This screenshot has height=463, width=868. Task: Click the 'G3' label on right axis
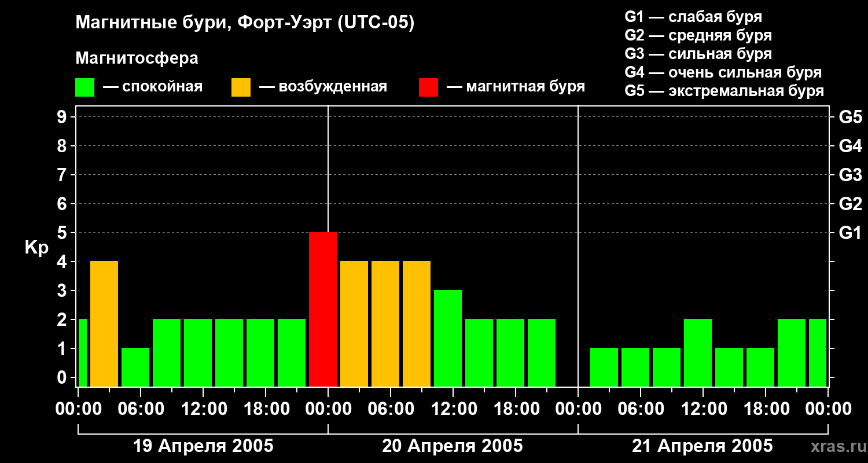850,175
